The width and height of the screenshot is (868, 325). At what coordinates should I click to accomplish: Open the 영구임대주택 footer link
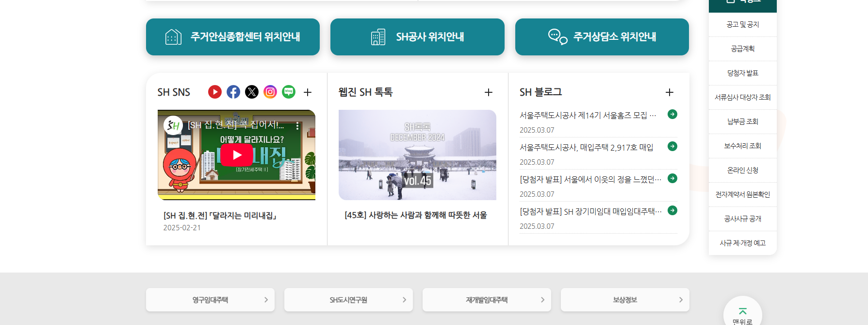[x=210, y=300]
